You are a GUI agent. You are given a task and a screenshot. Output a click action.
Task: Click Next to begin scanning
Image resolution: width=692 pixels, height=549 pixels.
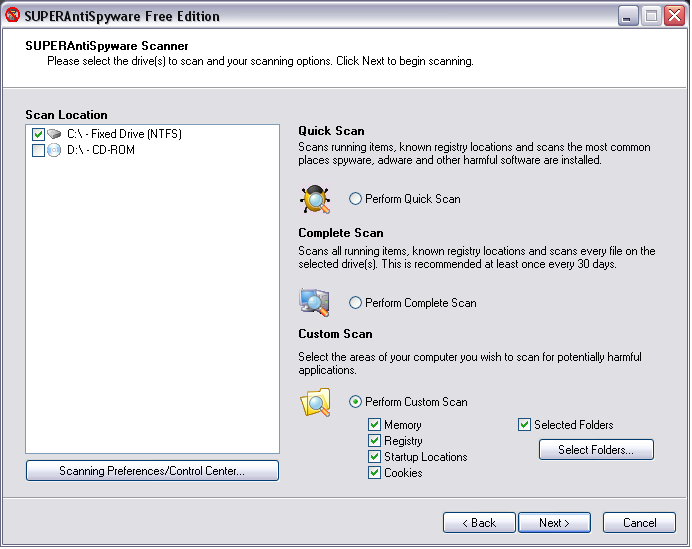click(x=554, y=523)
